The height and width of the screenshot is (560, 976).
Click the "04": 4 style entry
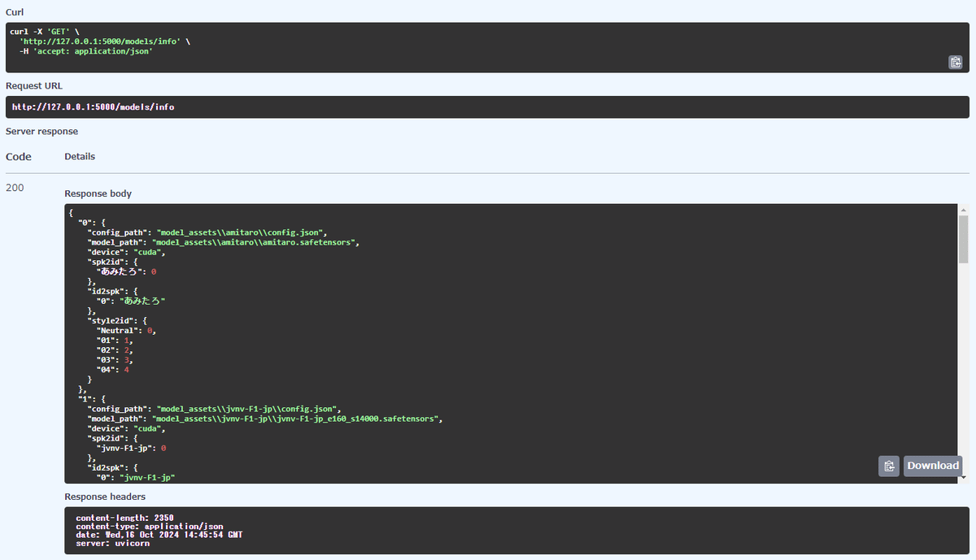[113, 370]
